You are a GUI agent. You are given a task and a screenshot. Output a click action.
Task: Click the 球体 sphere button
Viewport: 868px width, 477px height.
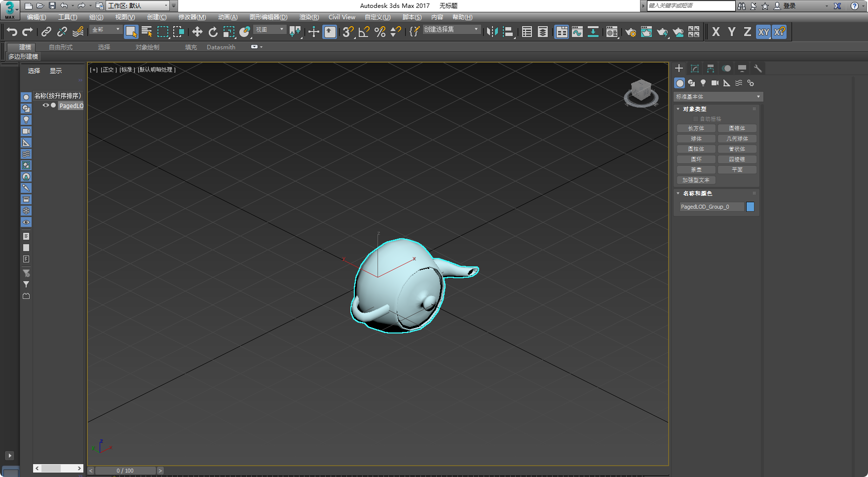696,139
